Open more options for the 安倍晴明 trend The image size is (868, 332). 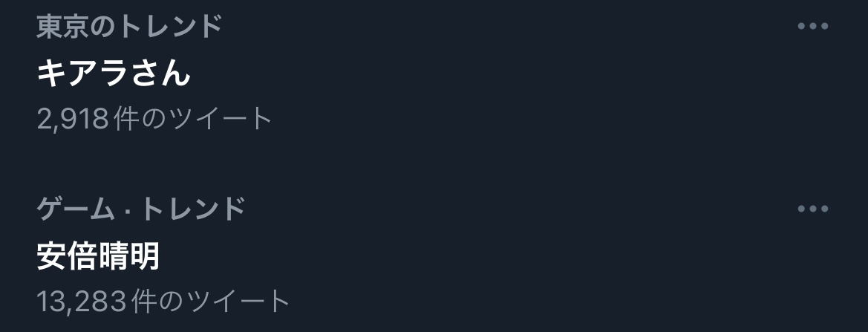tap(812, 209)
